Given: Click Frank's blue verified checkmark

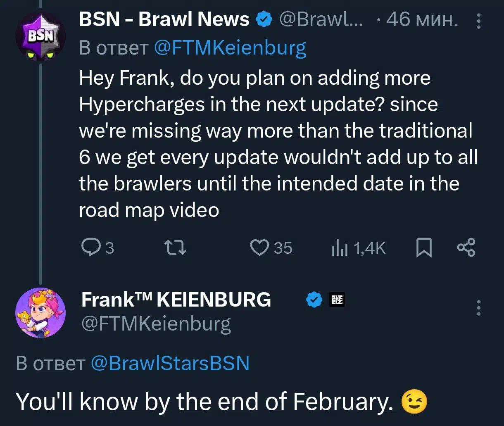Looking at the screenshot, I should [x=314, y=300].
